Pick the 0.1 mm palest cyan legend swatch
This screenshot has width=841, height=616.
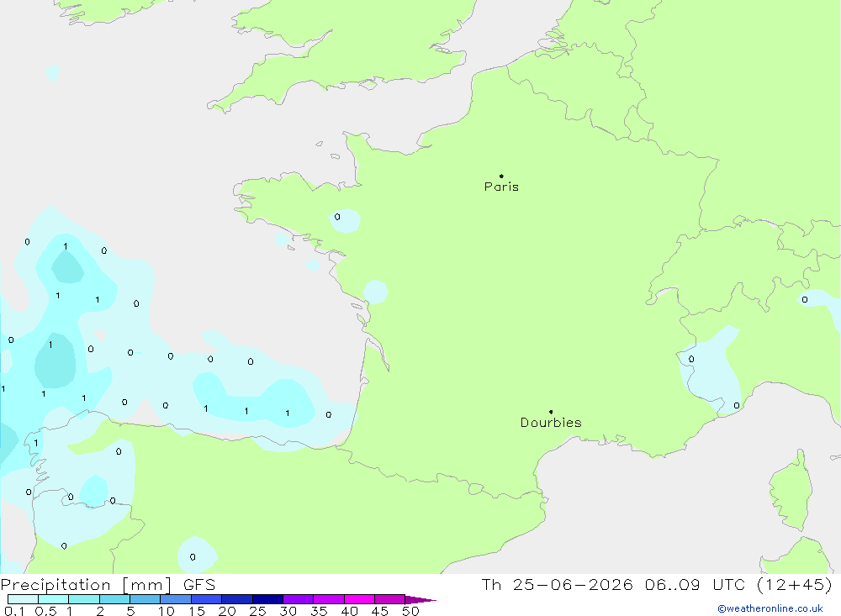(23, 599)
